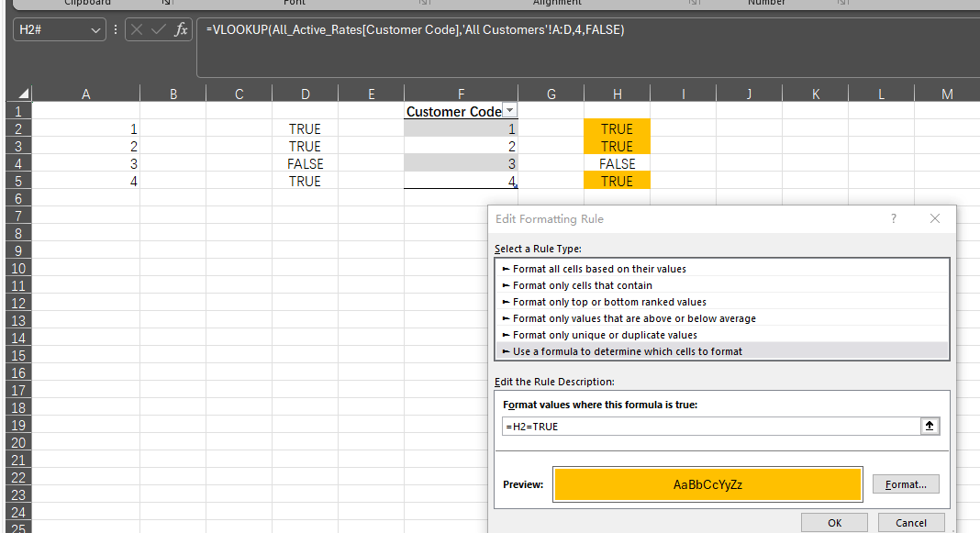
Task: Click the Select All corner triangle
Action: click(23, 94)
